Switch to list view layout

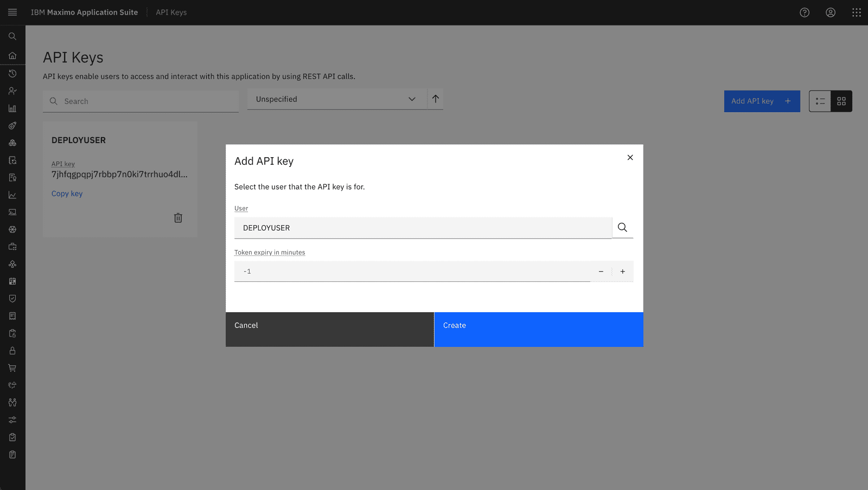(x=820, y=101)
